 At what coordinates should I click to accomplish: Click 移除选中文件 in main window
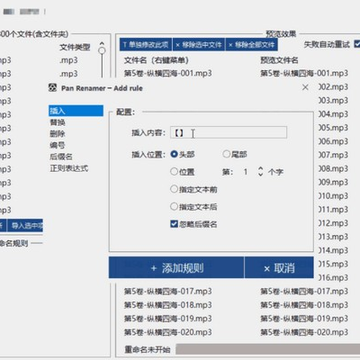tap(199, 45)
